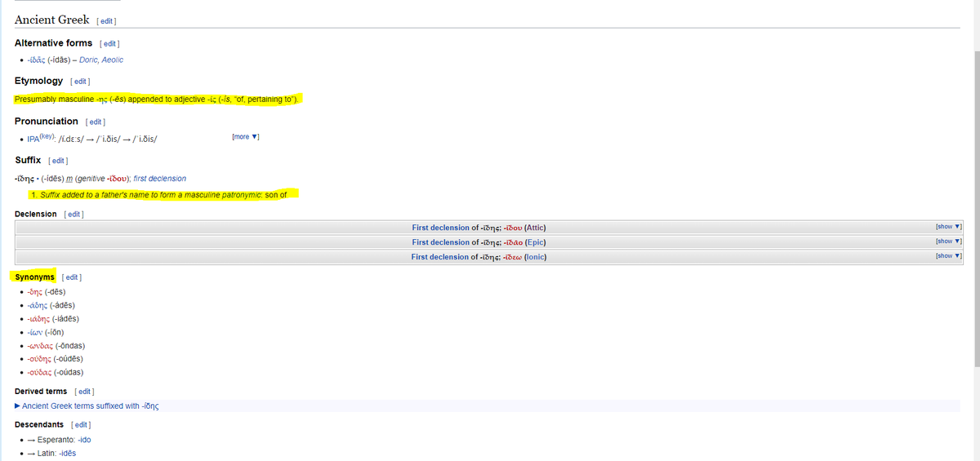Edit the Declension section
Image resolution: width=980 pixels, height=461 pixels.
click(x=74, y=215)
